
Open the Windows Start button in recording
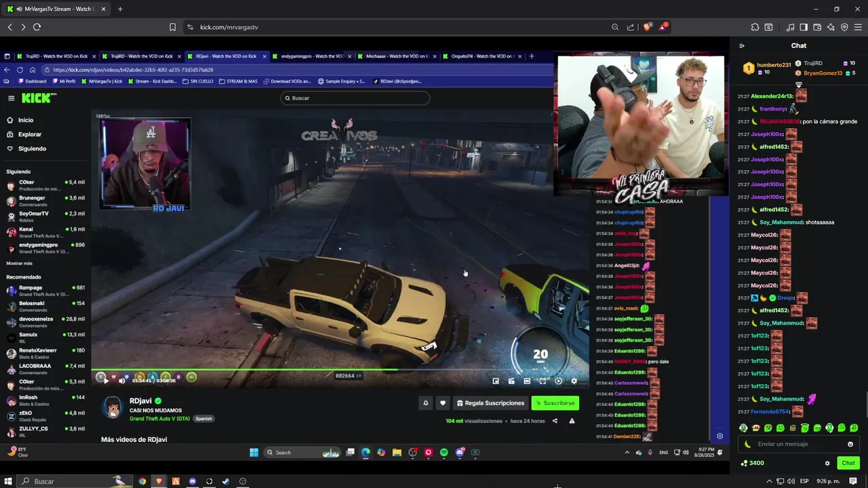click(x=254, y=452)
